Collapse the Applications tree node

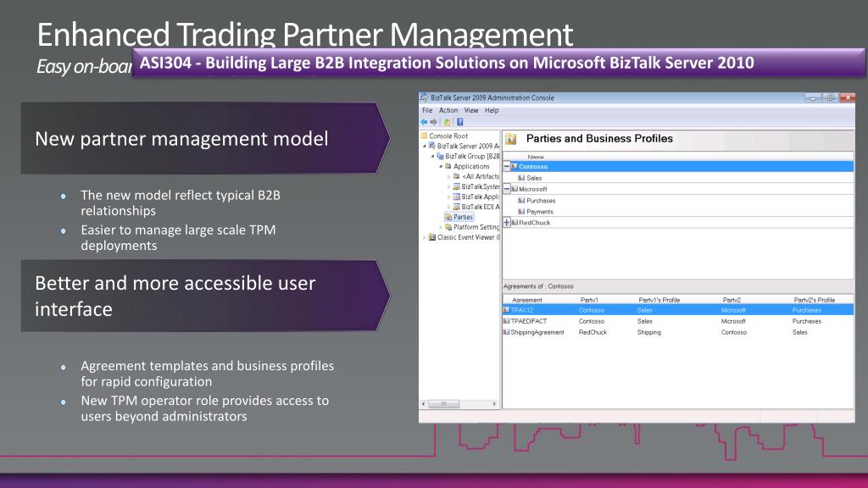tap(441, 166)
